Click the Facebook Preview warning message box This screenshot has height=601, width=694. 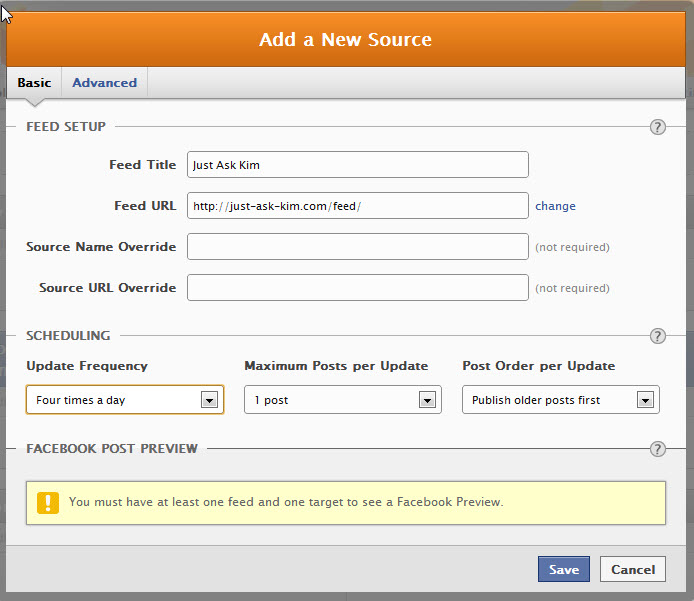[346, 503]
